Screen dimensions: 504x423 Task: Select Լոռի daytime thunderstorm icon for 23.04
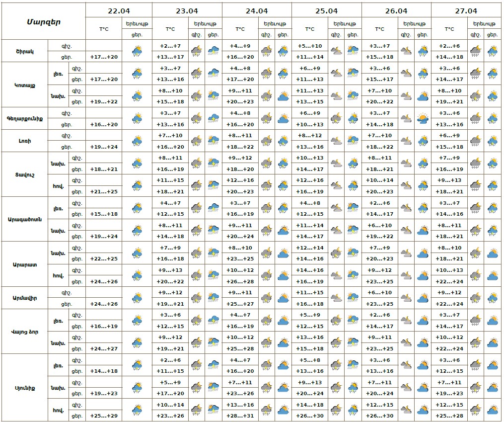coord(214,141)
